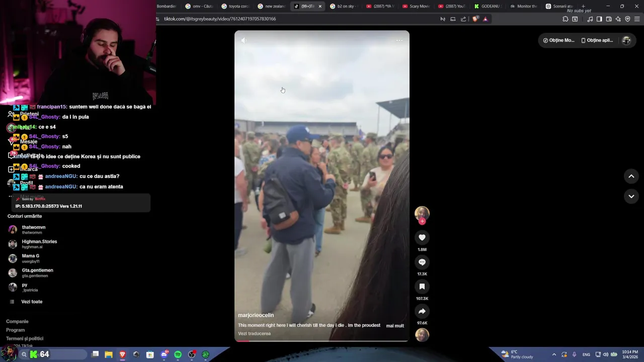Open followed account Highman.Stories
Screen dimensions: 644x362
(33, 244)
